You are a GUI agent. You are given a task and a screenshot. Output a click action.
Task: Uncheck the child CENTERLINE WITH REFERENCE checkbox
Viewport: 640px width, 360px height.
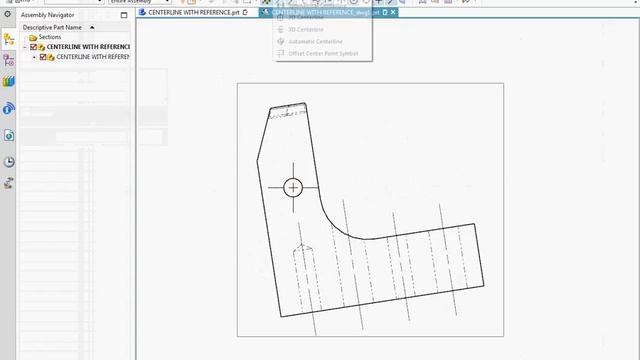tap(43, 57)
